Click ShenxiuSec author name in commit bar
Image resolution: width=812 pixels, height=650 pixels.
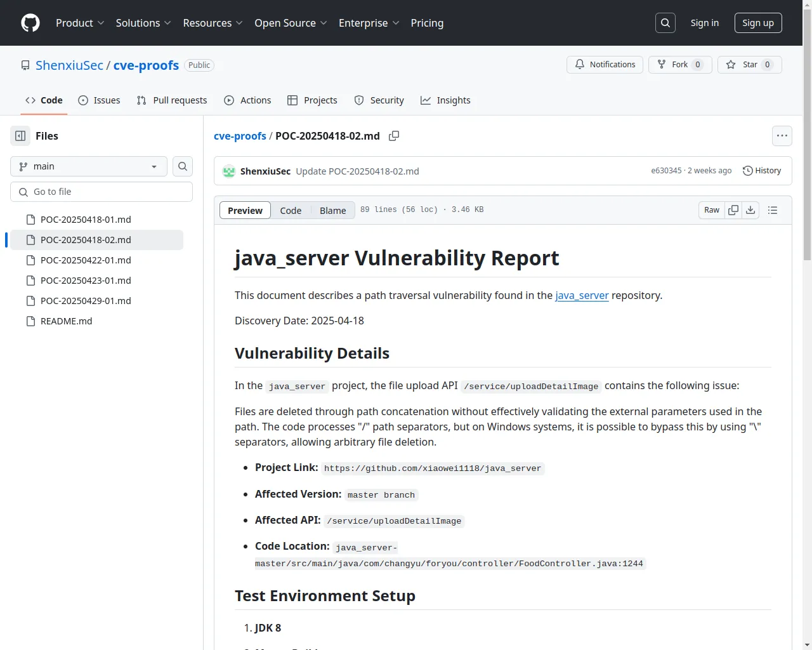[265, 171]
